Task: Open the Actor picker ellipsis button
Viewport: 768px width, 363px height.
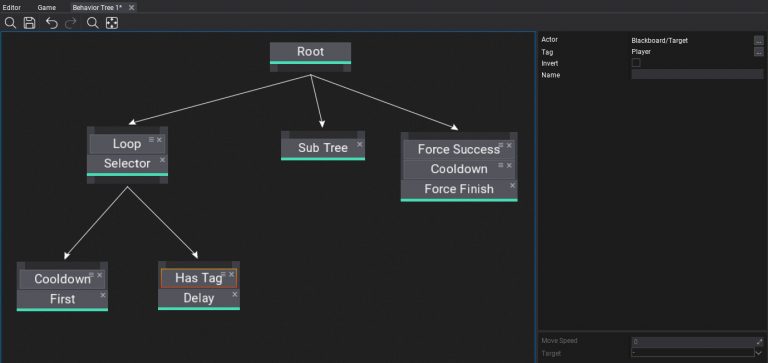Action: 758,41
